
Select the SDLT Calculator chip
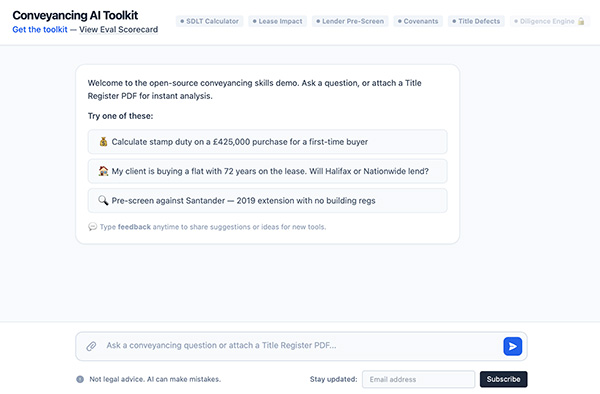coord(209,21)
